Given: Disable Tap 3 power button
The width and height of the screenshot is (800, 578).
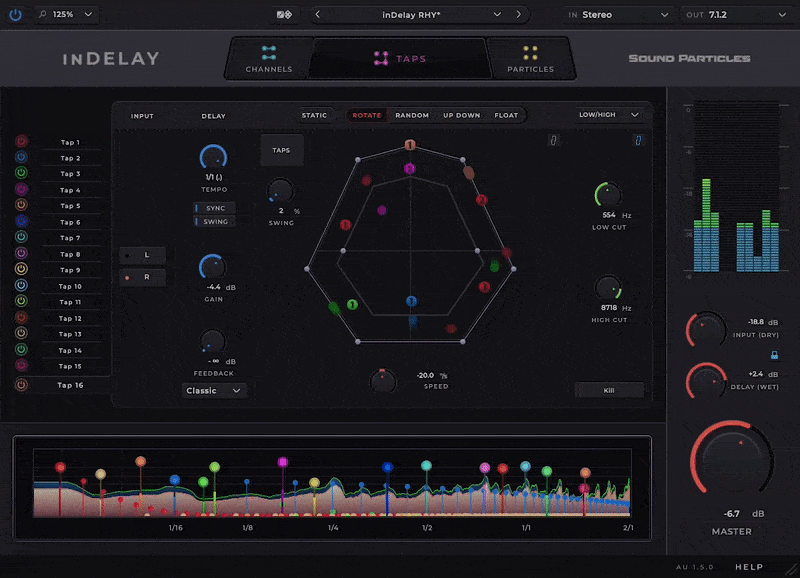Looking at the screenshot, I should coord(21,173).
